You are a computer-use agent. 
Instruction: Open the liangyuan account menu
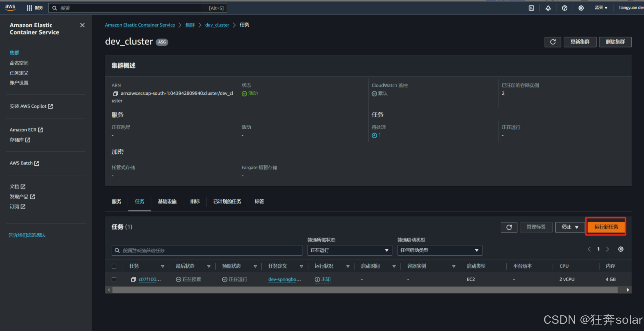tap(631, 8)
